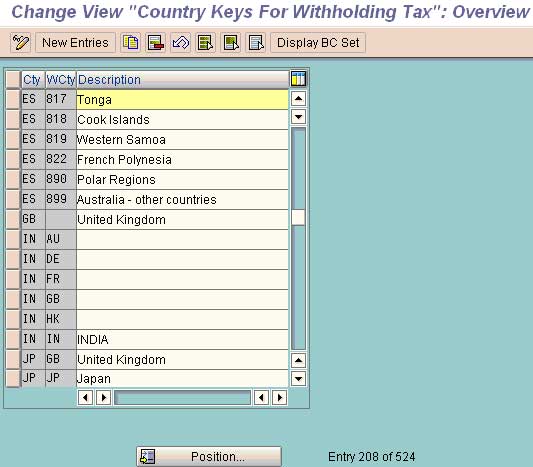
Task: Click the empty description field for IN AU
Action: pyautogui.click(x=183, y=239)
